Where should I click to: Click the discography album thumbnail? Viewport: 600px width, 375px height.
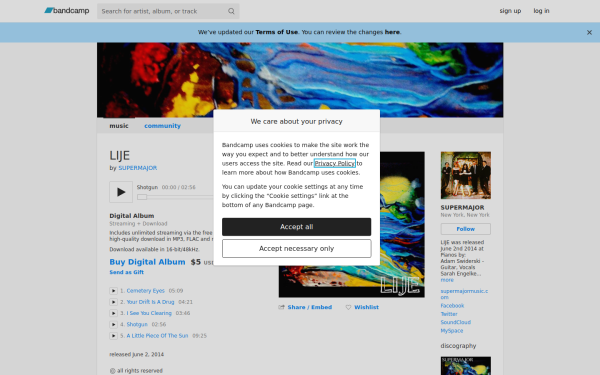pos(466,366)
